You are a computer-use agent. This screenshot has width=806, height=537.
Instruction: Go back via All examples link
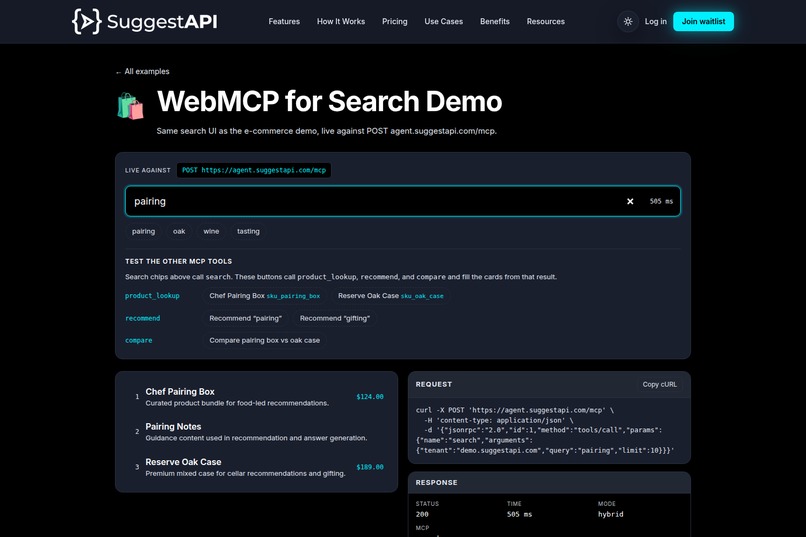coord(142,71)
